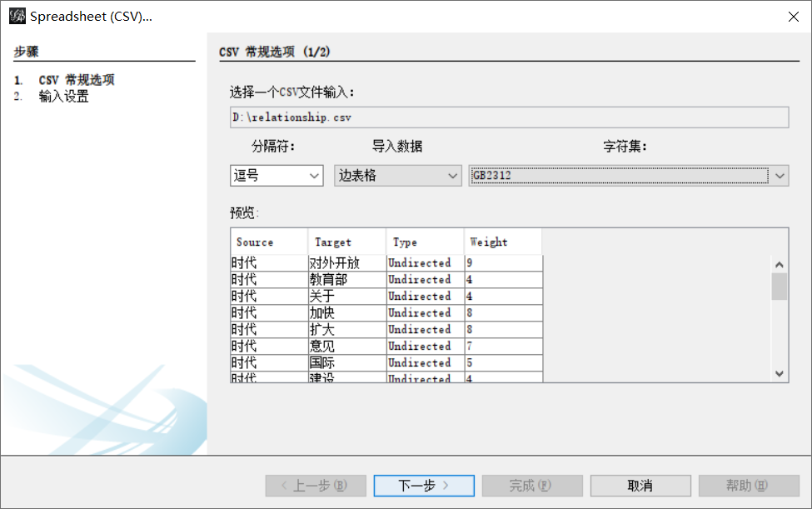
Task: Click 时代 source in the 关于 row
Action: (x=269, y=297)
